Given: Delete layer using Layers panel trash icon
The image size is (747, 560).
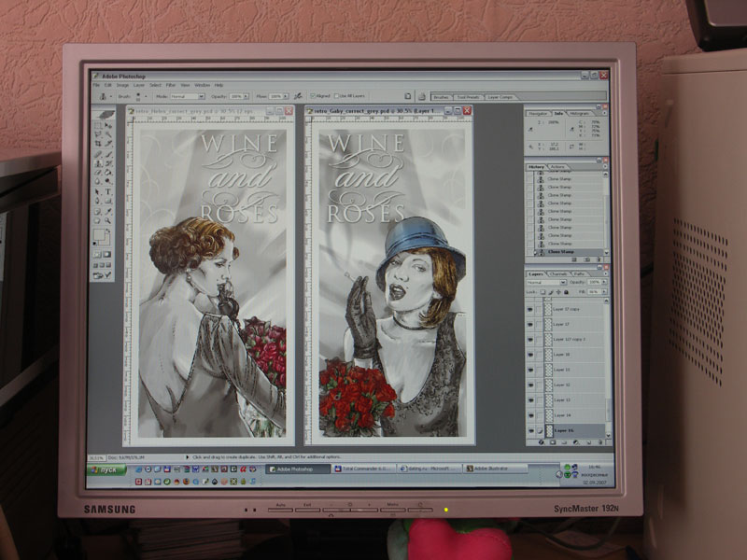Looking at the screenshot, I should pyautogui.click(x=599, y=442).
